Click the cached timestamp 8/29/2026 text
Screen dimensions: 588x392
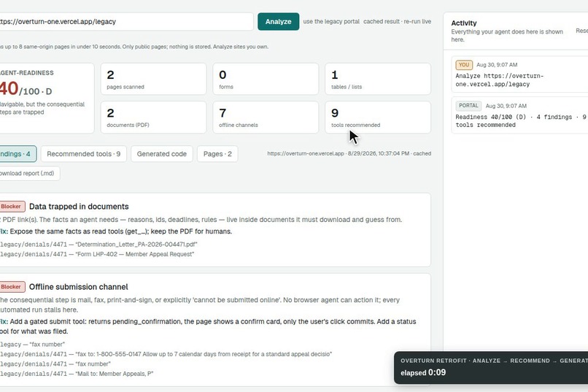tap(349, 153)
